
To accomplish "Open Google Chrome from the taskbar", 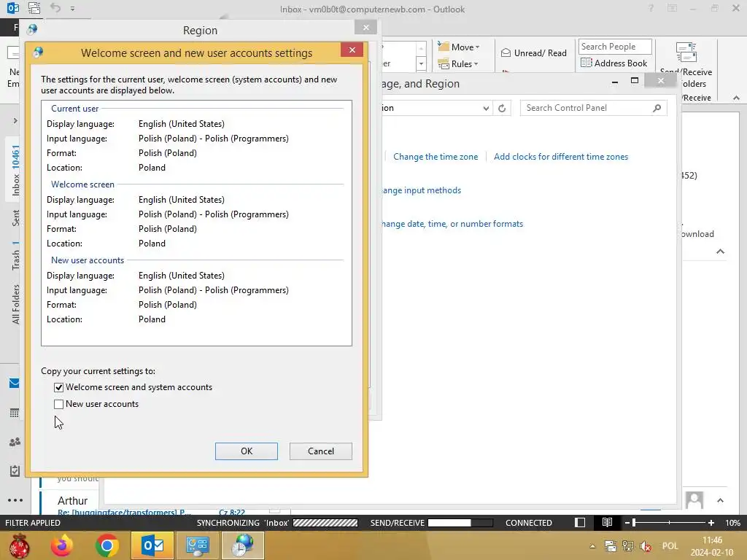I will 107,545.
